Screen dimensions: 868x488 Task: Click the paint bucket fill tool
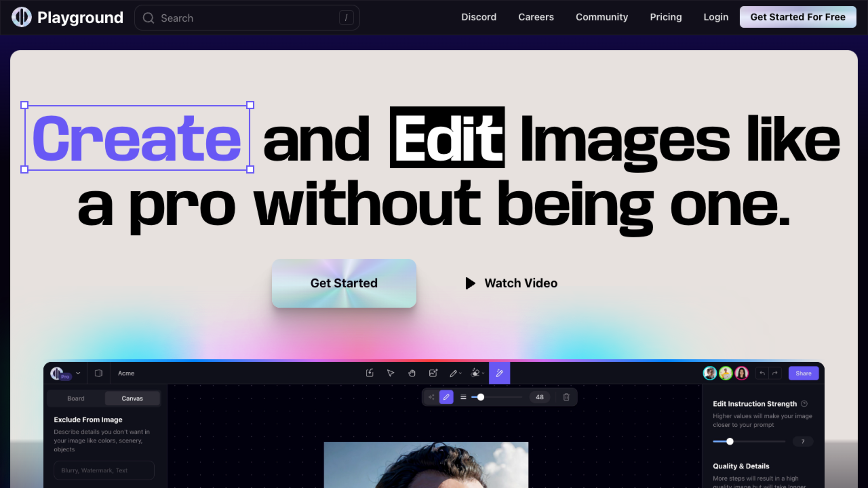coord(475,373)
